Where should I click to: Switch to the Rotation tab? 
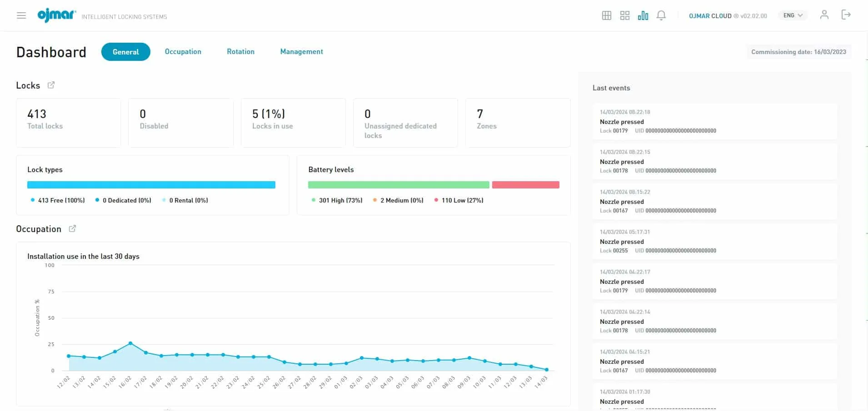(240, 52)
